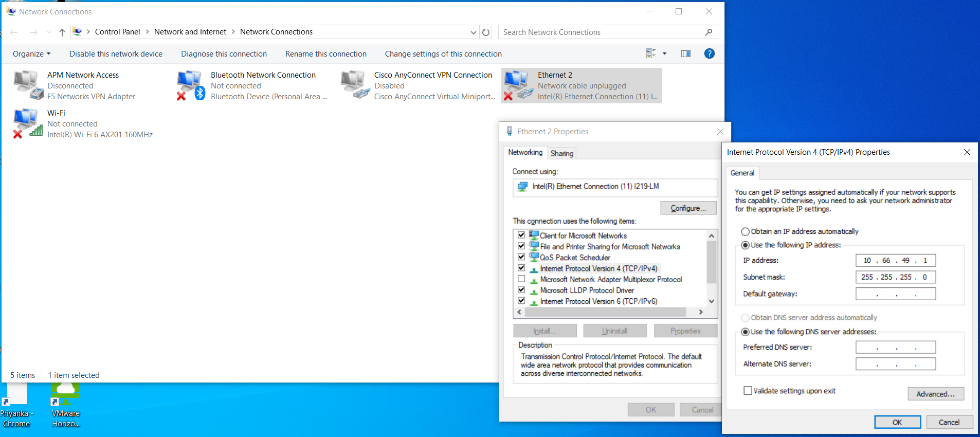This screenshot has width=980, height=437.
Task: Click the adapter icon in Connect using
Action: 523,187
